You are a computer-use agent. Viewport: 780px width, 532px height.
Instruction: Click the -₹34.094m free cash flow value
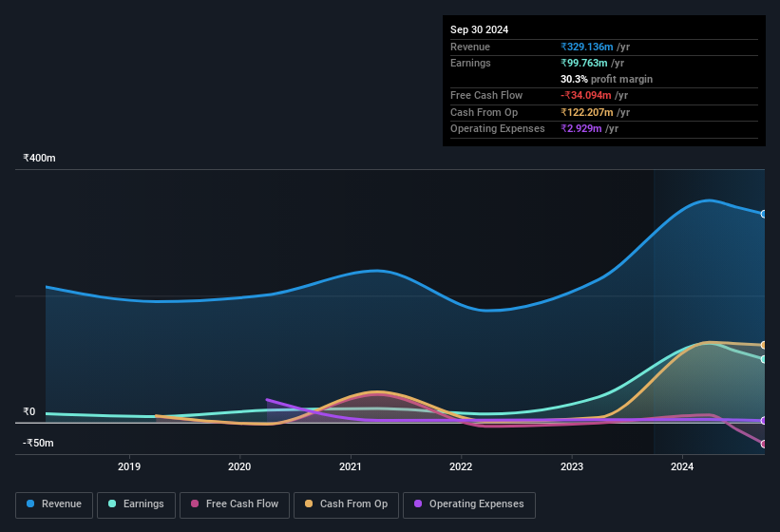(586, 95)
